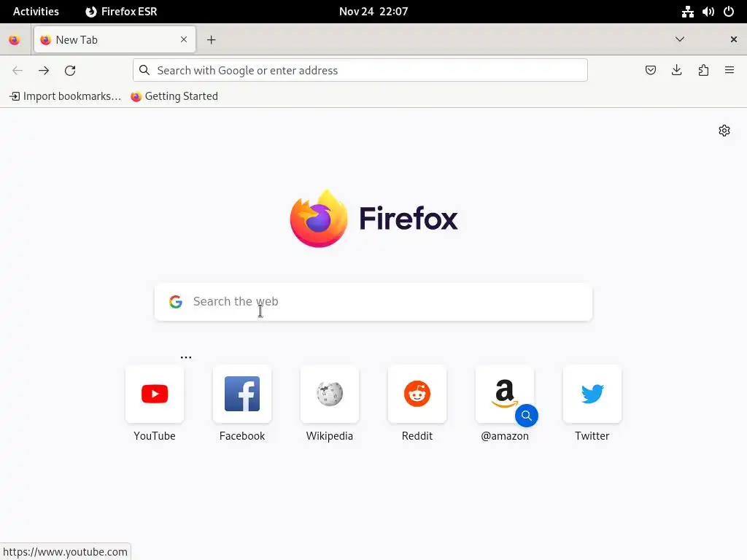Click the power icon in top bar

pos(729,12)
